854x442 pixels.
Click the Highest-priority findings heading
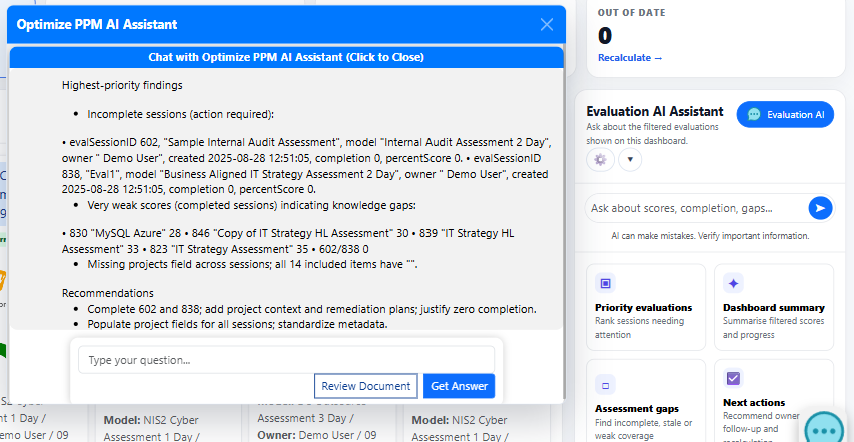122,85
